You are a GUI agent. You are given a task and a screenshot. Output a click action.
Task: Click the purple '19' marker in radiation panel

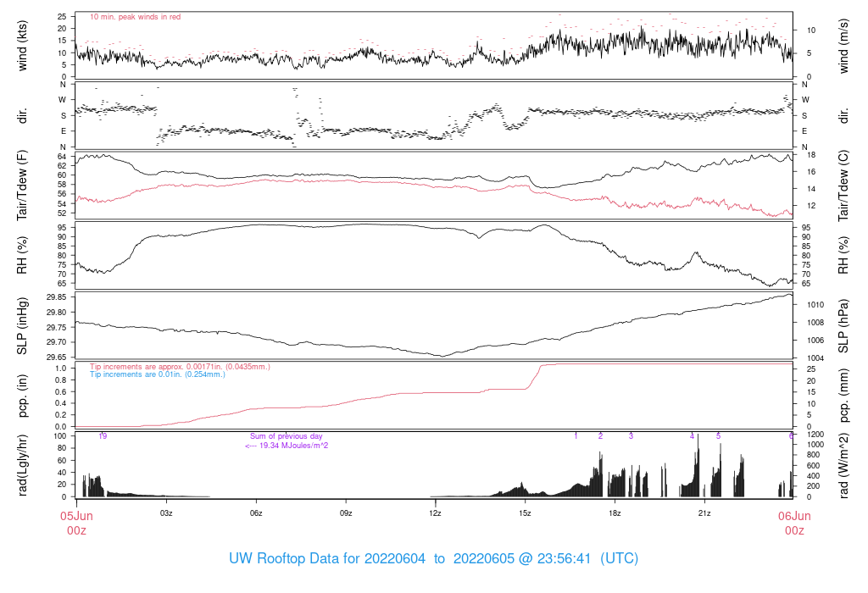tap(103, 436)
